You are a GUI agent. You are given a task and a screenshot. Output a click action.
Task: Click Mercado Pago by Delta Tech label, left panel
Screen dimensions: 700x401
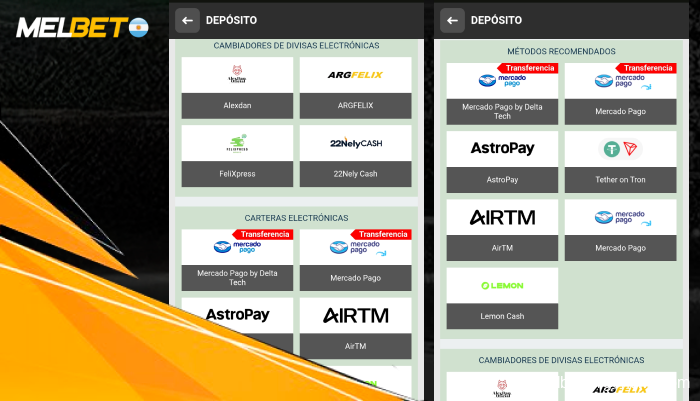[237, 278]
